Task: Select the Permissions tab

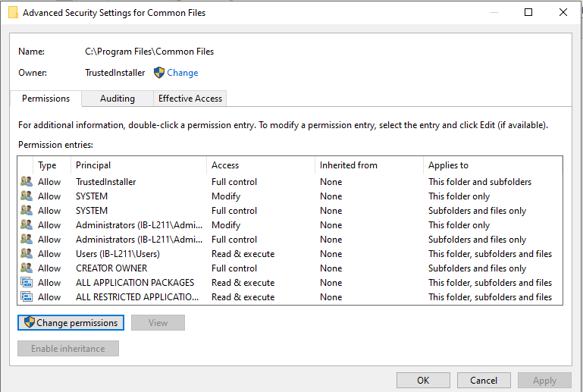Action: coord(45,99)
